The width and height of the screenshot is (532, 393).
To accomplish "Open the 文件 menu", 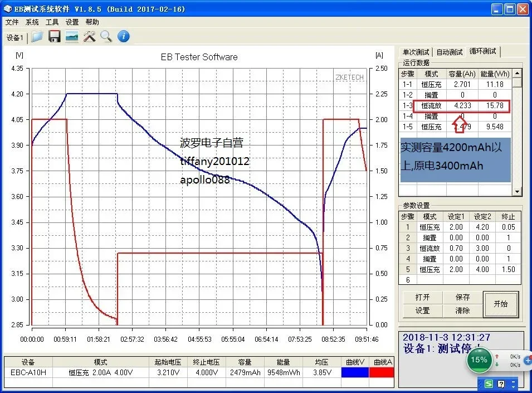I will tap(12, 22).
